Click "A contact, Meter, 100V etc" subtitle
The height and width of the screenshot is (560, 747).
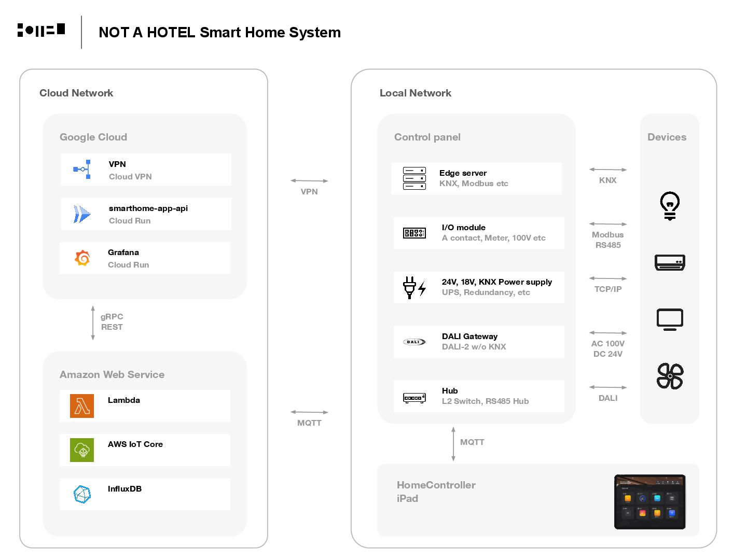[x=494, y=238]
